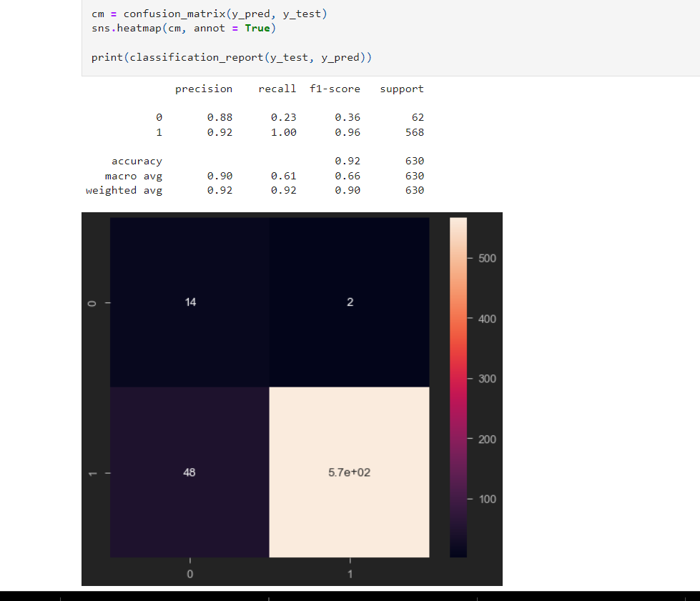Click the x-axis tick label 1
The width and height of the screenshot is (700, 601).
click(350, 574)
